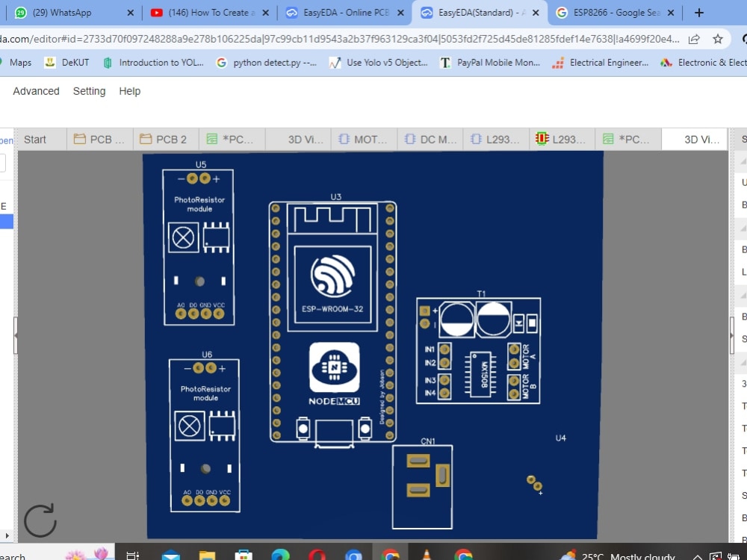The width and height of the screenshot is (747, 560).
Task: Click the share page icon in address bar
Action: 694,39
